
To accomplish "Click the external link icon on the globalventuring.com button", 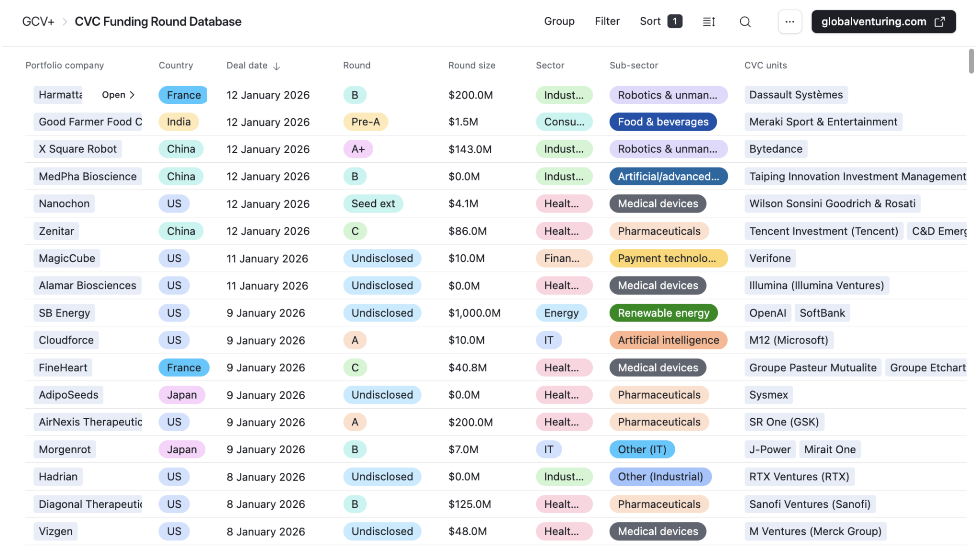I will point(940,22).
